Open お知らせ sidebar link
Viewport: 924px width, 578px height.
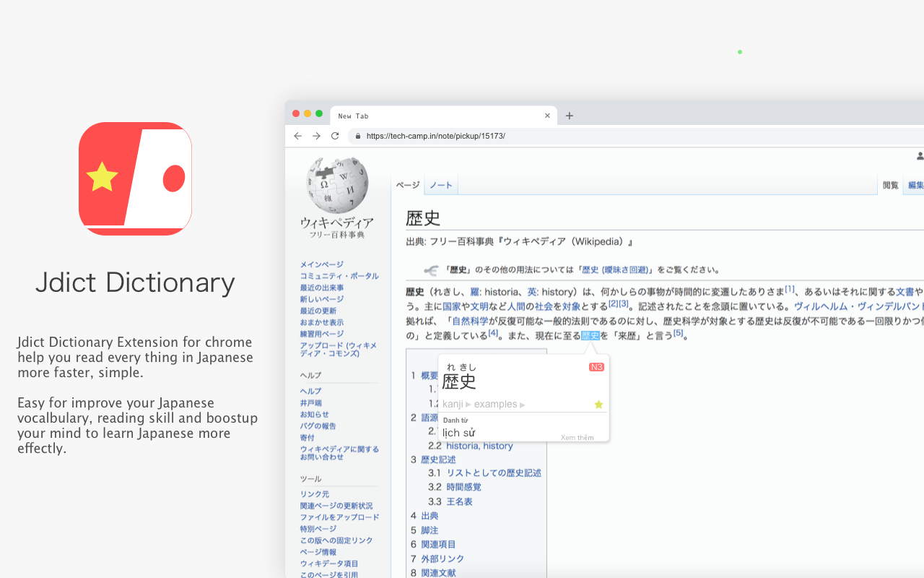point(315,414)
